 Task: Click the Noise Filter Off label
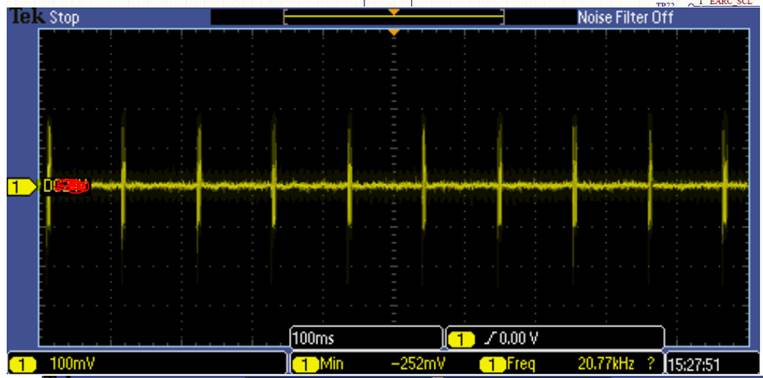(625, 18)
